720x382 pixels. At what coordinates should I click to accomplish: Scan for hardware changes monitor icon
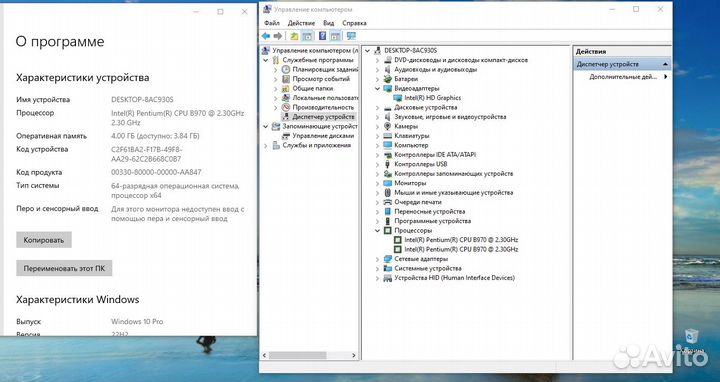[351, 36]
